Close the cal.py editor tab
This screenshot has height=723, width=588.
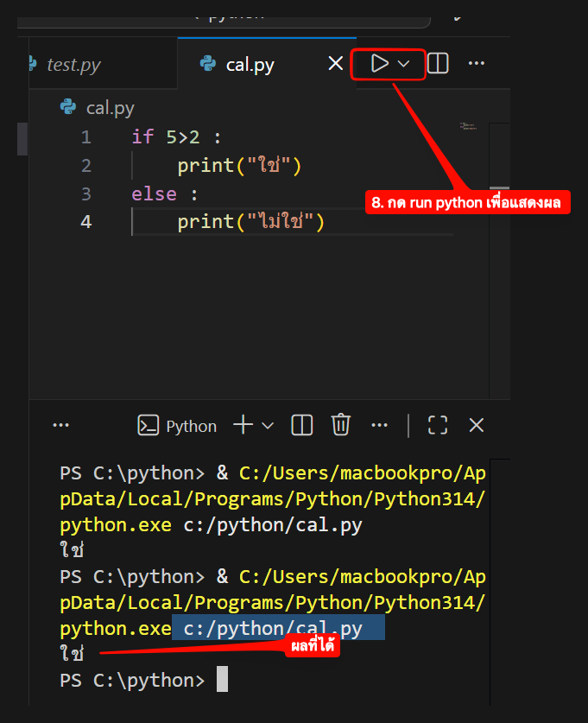pos(336,64)
